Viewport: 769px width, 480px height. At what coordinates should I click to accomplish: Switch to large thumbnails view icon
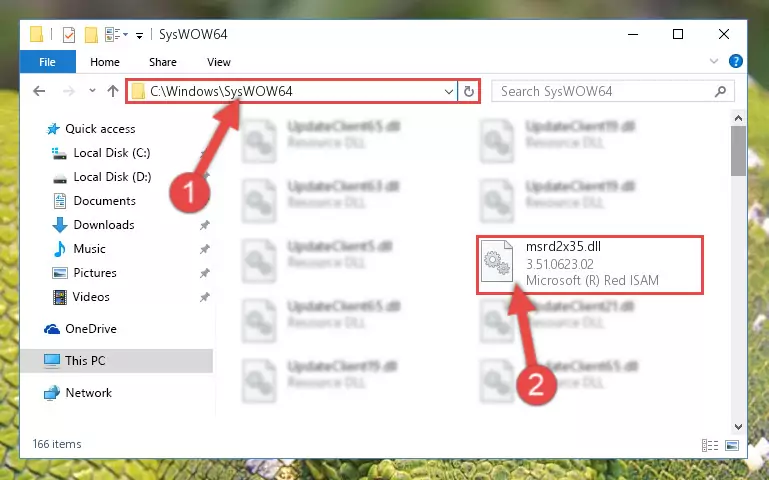732,445
